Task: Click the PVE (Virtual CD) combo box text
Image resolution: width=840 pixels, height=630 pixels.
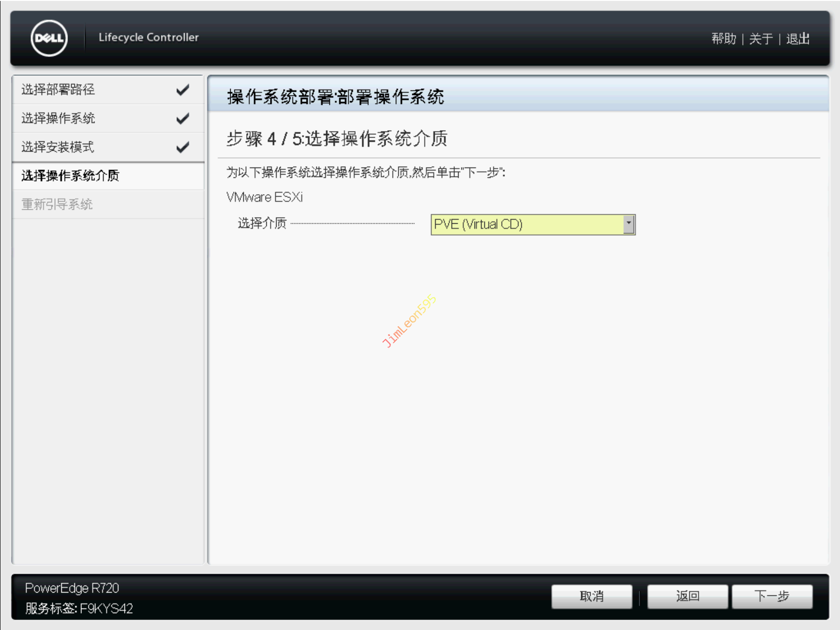Action: pyautogui.click(x=478, y=224)
